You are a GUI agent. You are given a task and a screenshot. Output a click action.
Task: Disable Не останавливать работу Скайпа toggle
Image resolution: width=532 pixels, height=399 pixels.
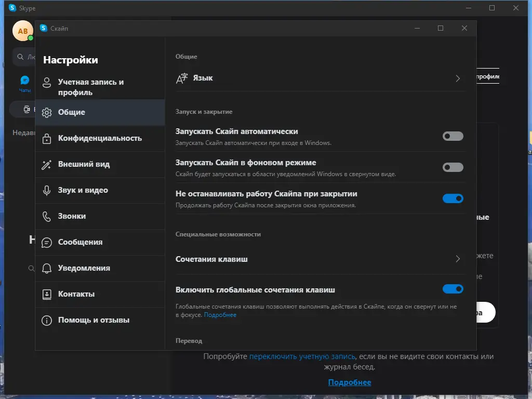[453, 198]
